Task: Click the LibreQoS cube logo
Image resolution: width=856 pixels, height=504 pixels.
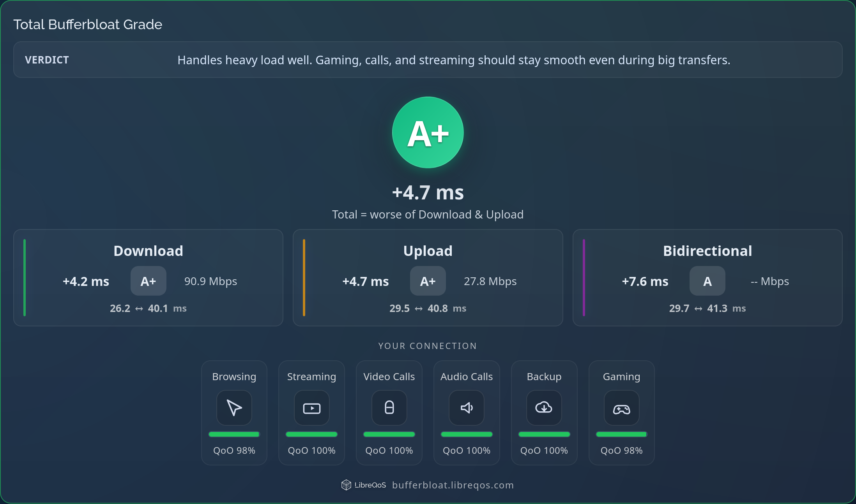Action: (x=346, y=485)
